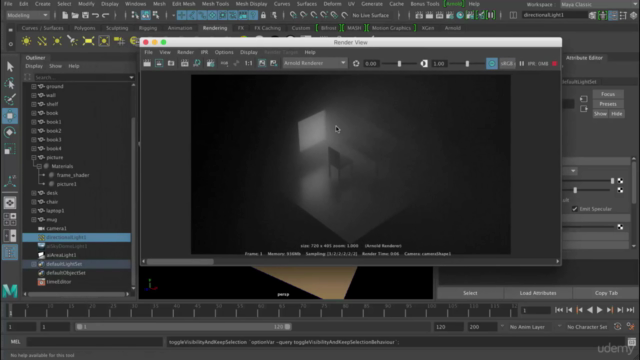Pick the Paint Selection tool

10,100
